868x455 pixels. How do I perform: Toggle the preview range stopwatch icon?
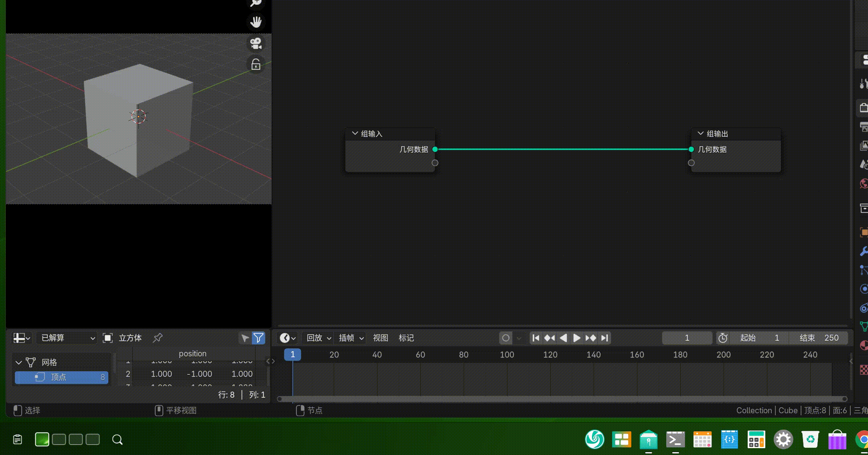point(723,338)
